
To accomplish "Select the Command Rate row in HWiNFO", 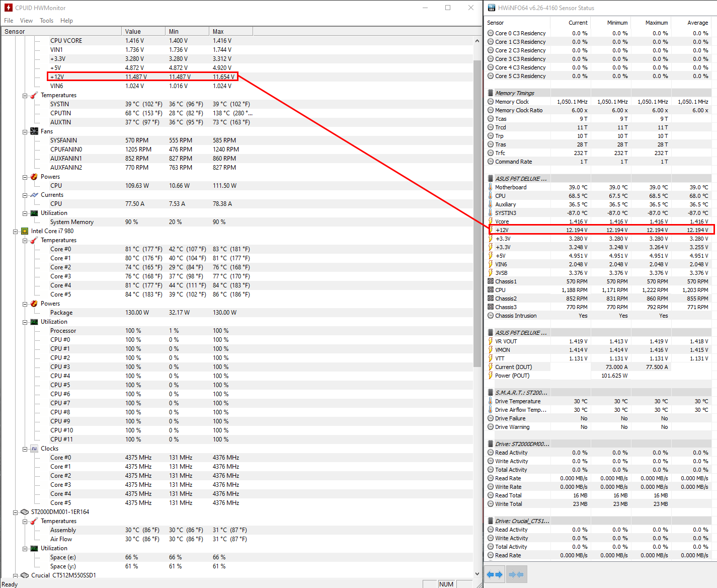I will click(x=599, y=162).
